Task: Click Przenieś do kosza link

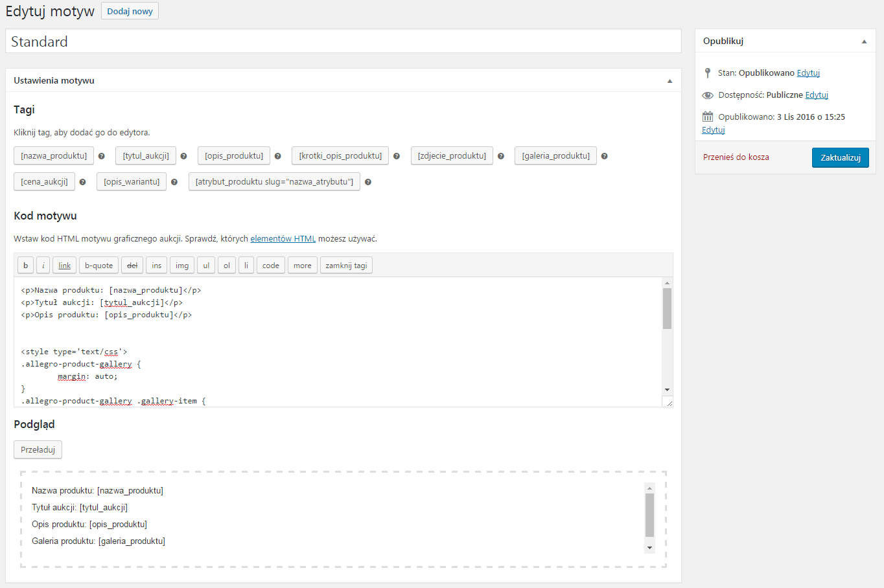Action: pos(736,157)
